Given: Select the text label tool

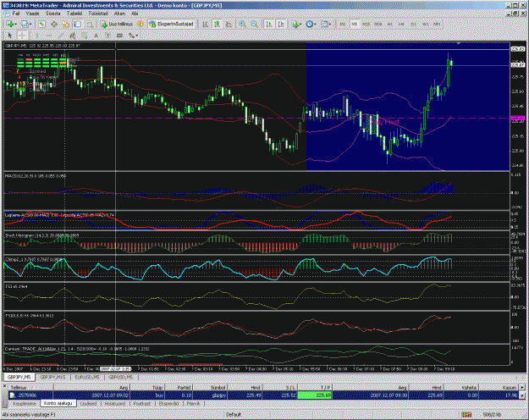Looking at the screenshot, I should pos(107,35).
